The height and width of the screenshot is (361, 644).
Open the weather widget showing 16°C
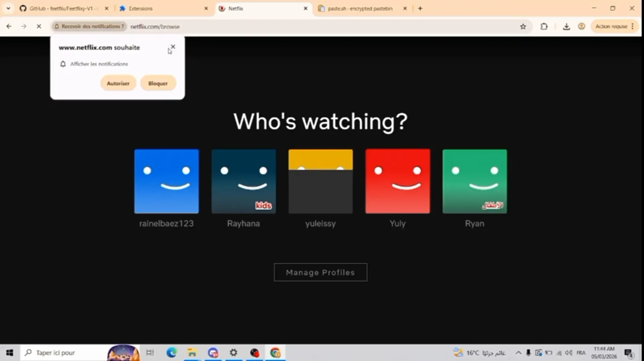[x=480, y=353]
